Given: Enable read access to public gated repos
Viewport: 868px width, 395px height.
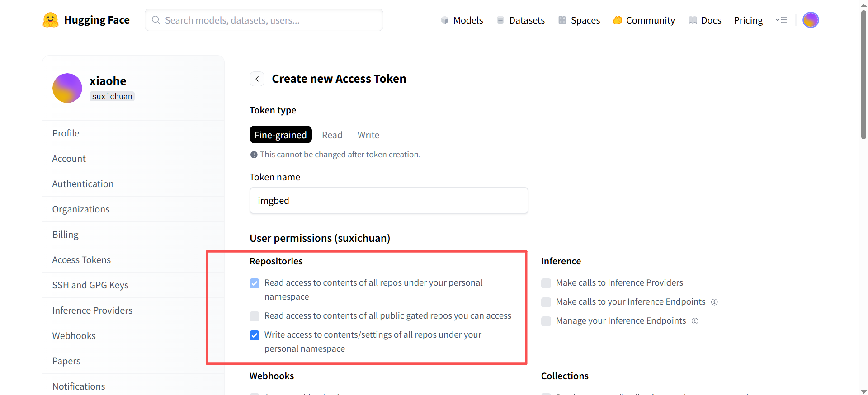Looking at the screenshot, I should pos(255,316).
